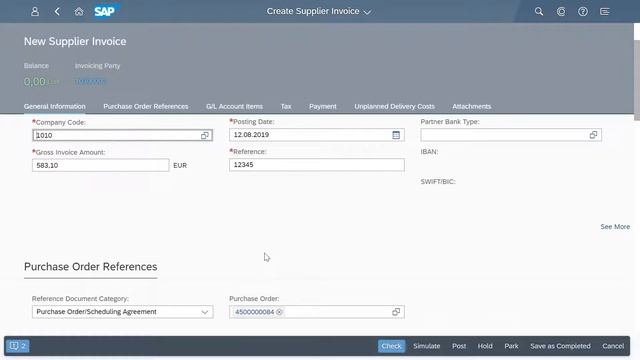Screen dimensions: 640x360
Task: Click Save as Completed button
Action: tap(560, 346)
